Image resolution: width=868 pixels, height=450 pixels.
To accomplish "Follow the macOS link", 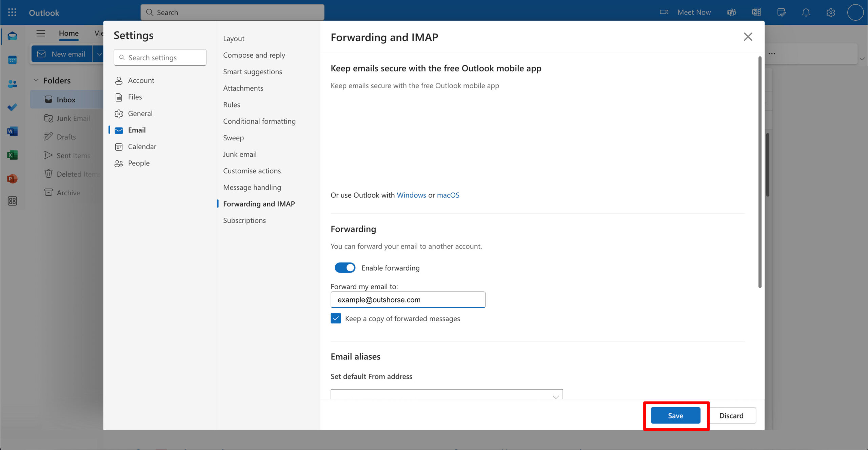I will tap(448, 195).
